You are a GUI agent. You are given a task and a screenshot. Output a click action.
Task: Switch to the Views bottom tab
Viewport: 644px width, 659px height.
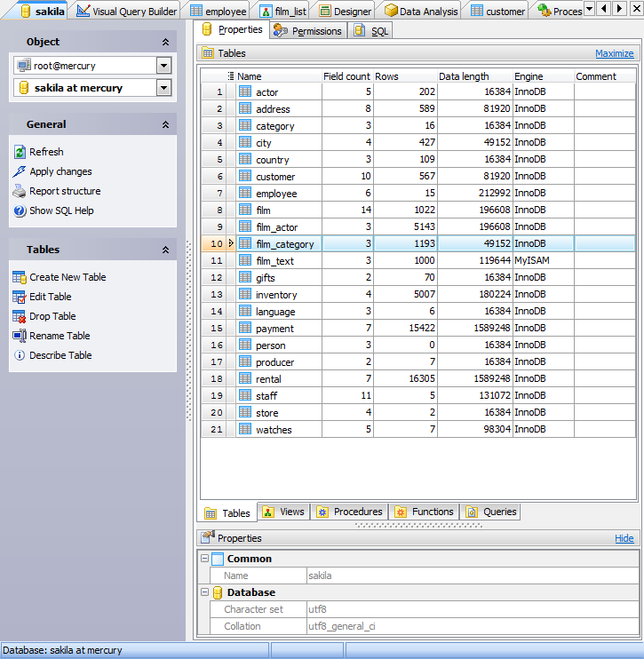pos(283,512)
